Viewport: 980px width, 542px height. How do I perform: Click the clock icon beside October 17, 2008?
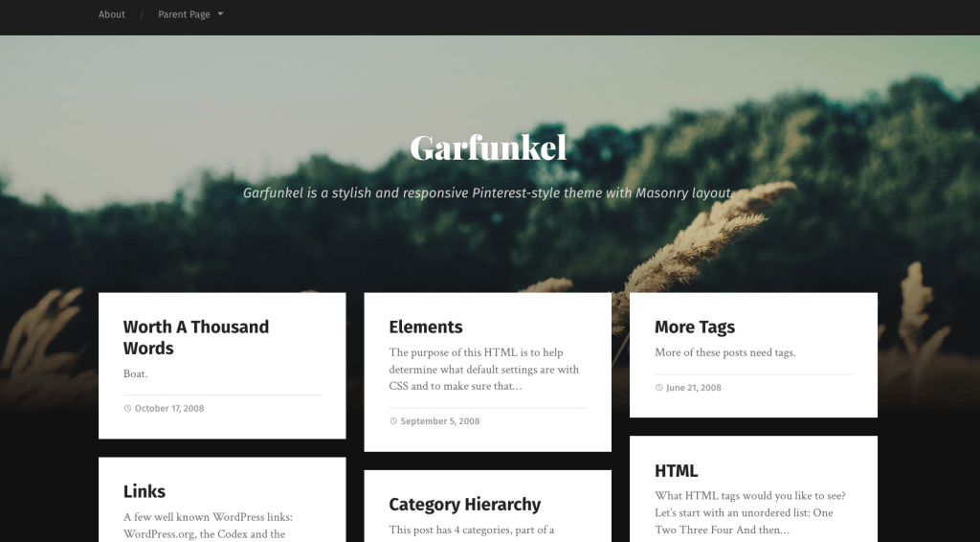127,408
